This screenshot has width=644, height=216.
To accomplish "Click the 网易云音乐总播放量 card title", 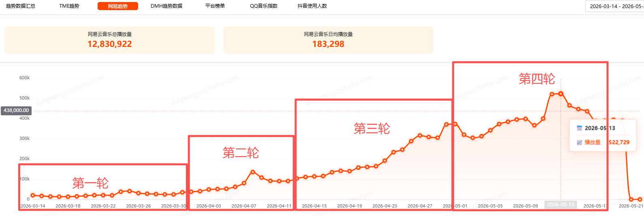I will pyautogui.click(x=110, y=34).
